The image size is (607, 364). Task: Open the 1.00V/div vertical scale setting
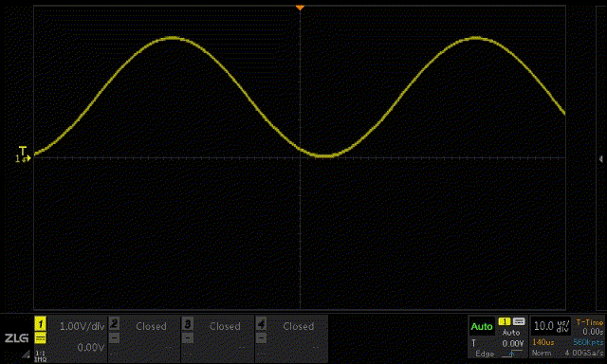[x=83, y=326]
